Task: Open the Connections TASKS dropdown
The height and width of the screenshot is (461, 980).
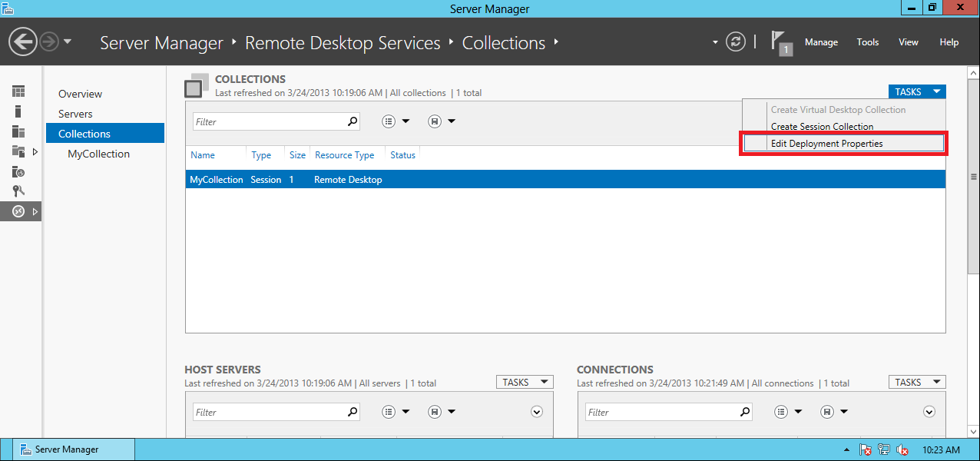Action: pos(917,382)
